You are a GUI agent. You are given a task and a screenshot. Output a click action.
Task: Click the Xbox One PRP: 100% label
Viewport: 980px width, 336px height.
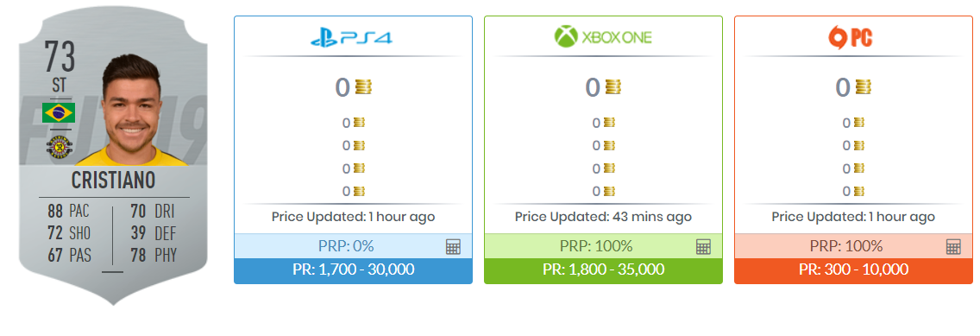[596, 246]
